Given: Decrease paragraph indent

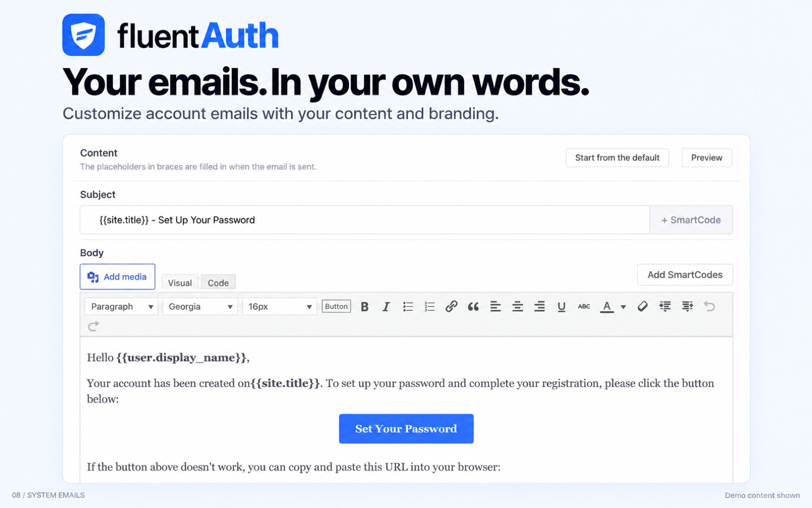Looking at the screenshot, I should [x=665, y=306].
